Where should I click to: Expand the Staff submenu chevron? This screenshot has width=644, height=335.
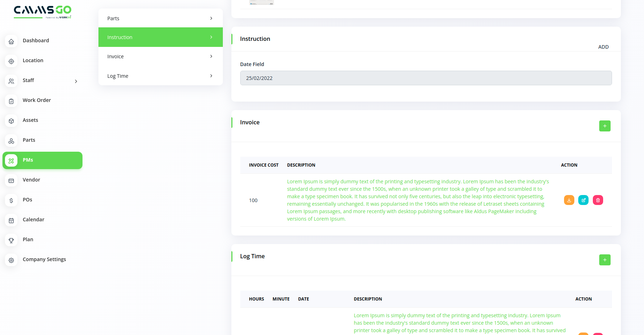pos(76,81)
